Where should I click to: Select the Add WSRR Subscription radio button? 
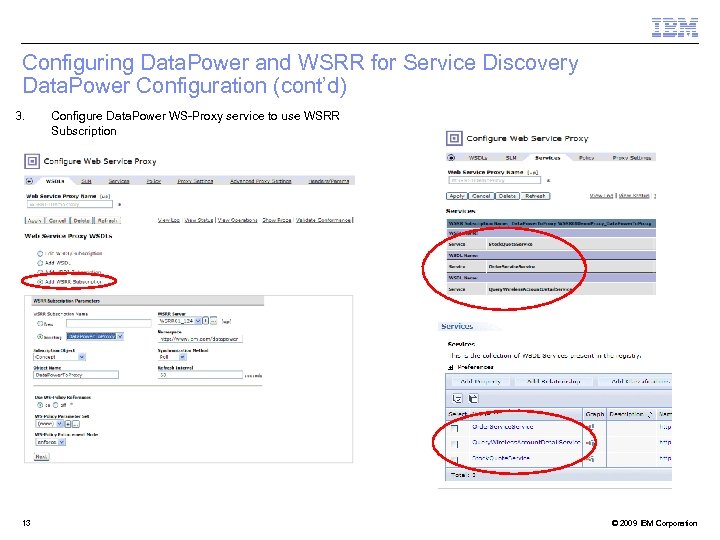tap(40, 281)
